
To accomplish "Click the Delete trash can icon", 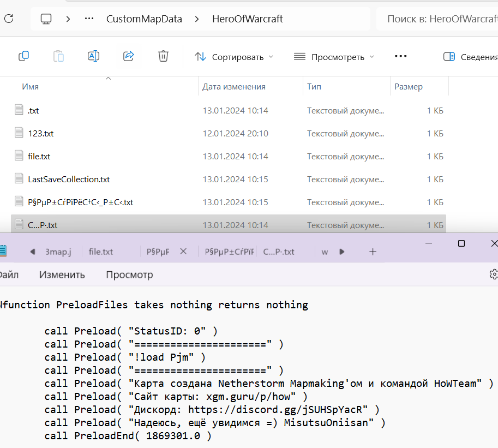I will coord(163,56).
